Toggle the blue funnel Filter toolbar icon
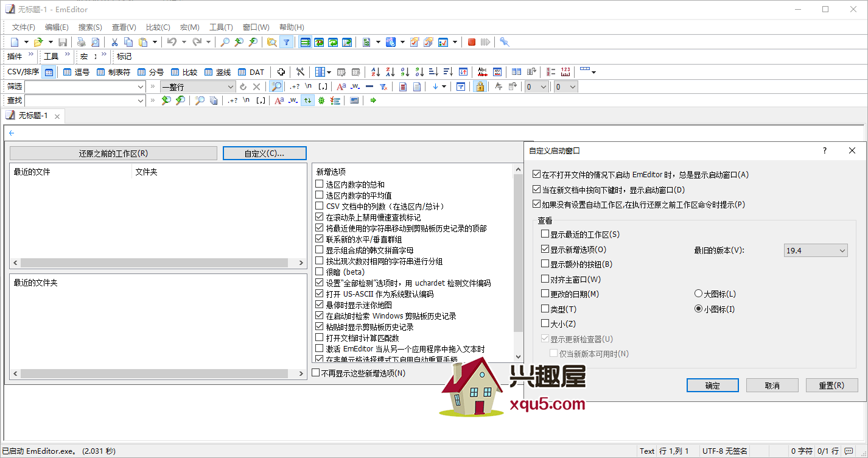 [x=287, y=42]
